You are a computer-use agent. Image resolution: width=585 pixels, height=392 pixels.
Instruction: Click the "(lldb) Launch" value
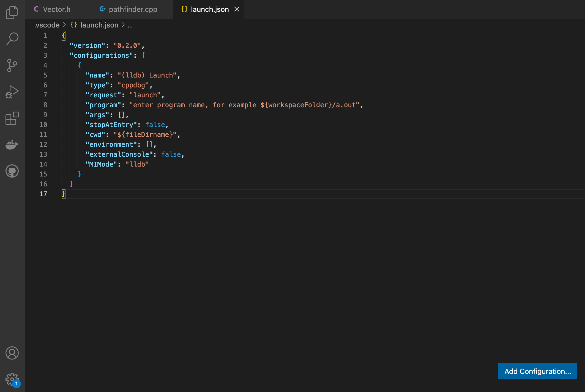pyautogui.click(x=147, y=75)
